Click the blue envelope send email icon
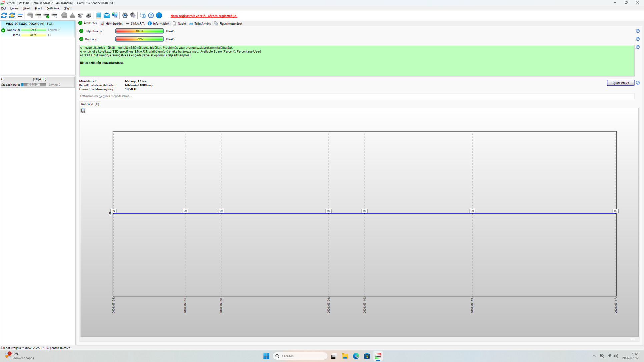This screenshot has height=362, width=644. pos(107,15)
